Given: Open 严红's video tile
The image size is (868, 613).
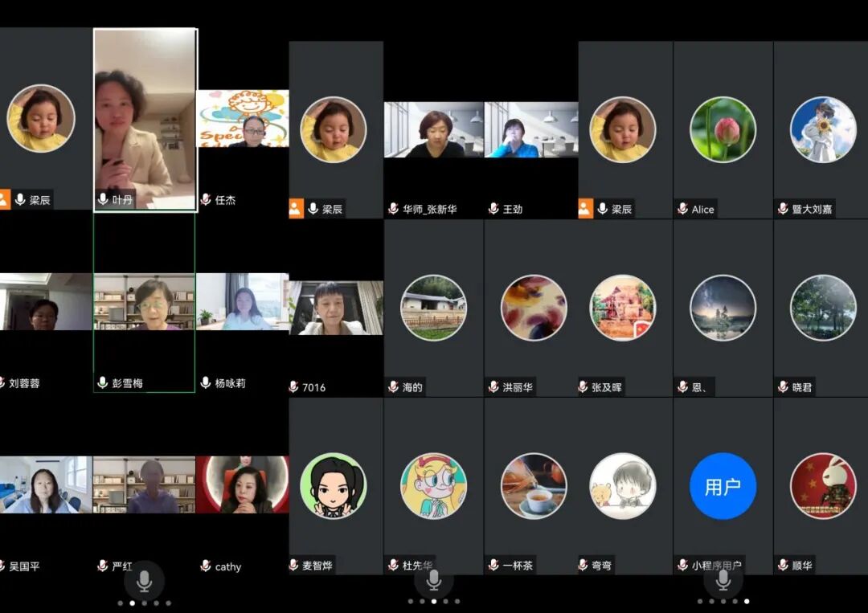Looking at the screenshot, I should tap(145, 484).
